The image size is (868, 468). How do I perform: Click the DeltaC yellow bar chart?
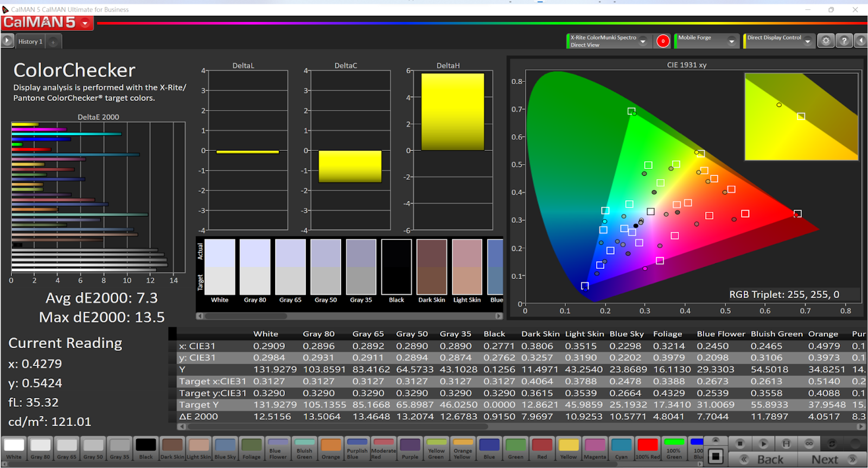pos(350,166)
